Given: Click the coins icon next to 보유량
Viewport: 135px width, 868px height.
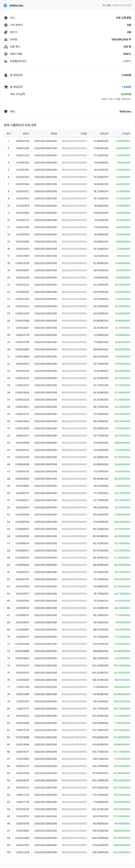Looking at the screenshot, I should (6, 39).
